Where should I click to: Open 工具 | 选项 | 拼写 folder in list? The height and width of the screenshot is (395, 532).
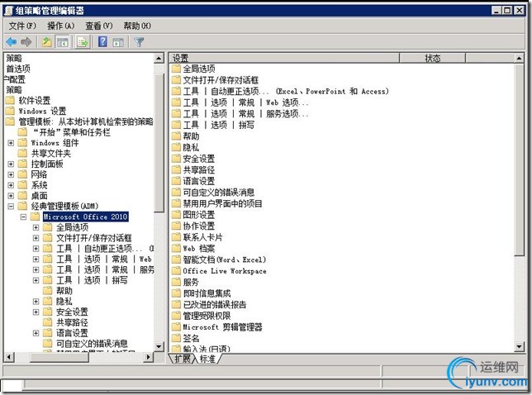pos(219,125)
